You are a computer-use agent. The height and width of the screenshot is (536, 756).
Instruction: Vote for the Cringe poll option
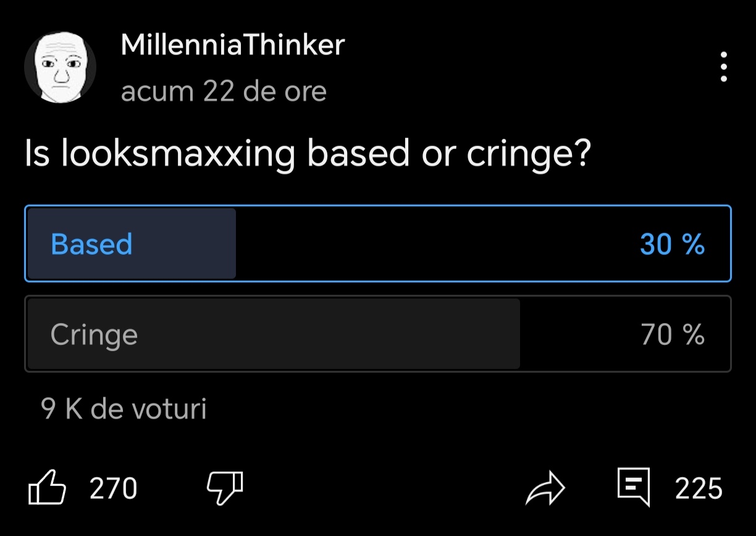(x=377, y=334)
